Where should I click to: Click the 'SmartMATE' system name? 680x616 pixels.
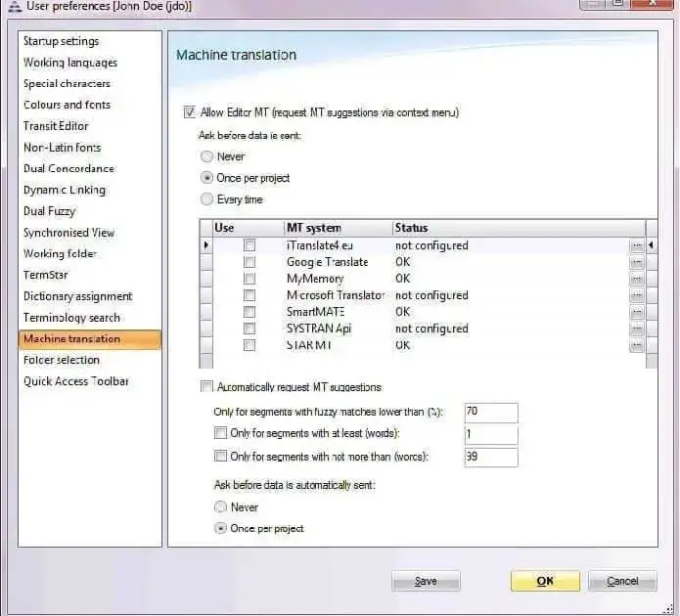pyautogui.click(x=316, y=312)
